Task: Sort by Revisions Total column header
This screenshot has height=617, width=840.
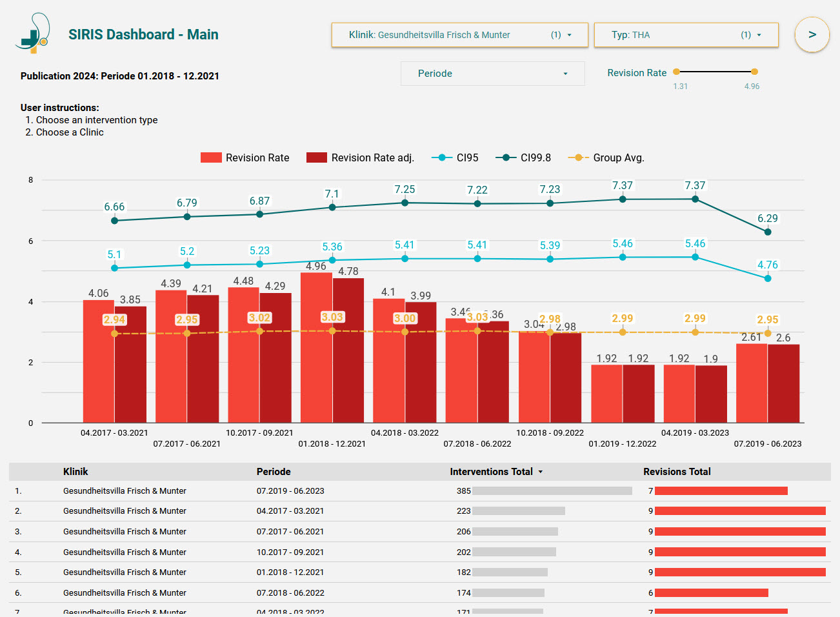Action: [676, 472]
